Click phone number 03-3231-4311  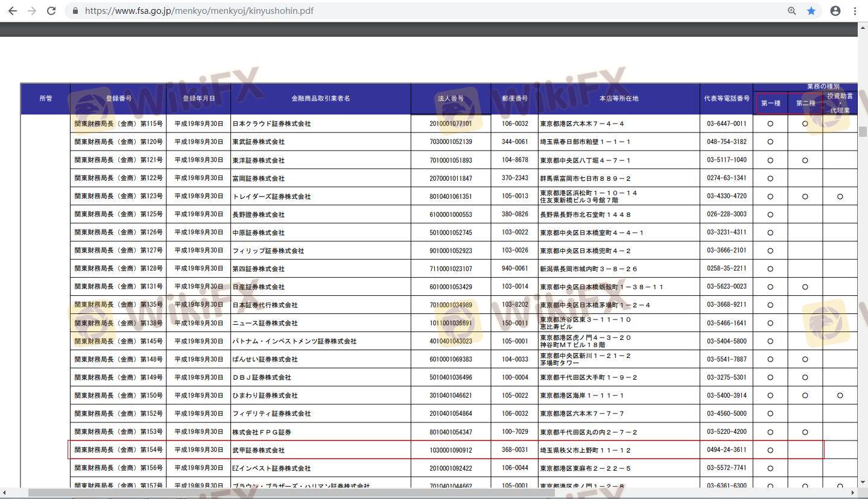click(727, 233)
